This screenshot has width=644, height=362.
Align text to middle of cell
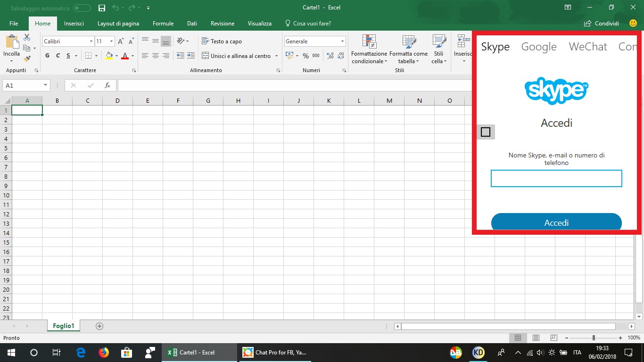(156, 41)
